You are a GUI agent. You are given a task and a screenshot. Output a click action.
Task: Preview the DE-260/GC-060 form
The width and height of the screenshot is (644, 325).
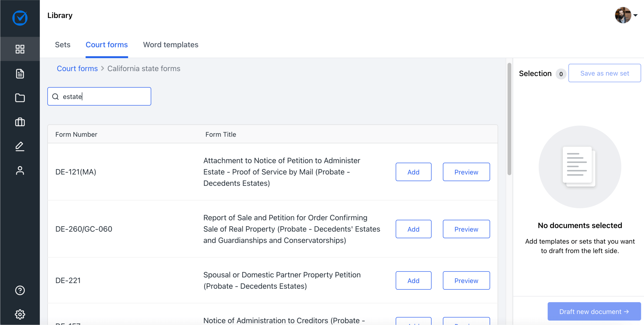tap(466, 229)
